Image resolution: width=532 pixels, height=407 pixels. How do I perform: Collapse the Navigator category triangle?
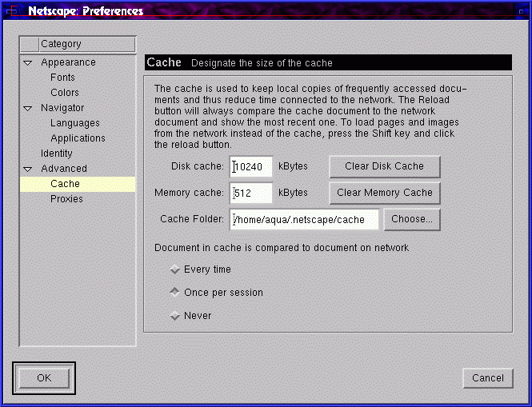(28, 109)
